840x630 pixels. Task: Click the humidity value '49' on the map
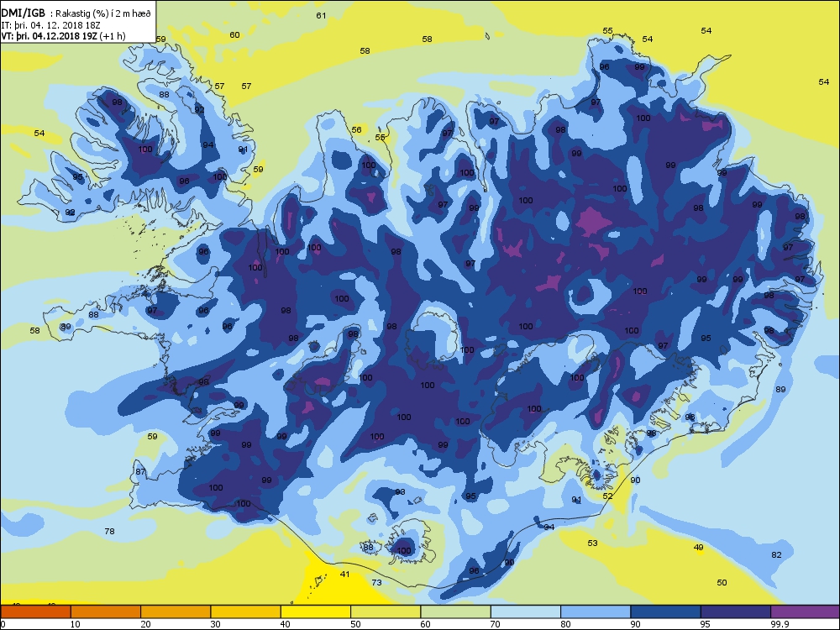pyautogui.click(x=699, y=548)
